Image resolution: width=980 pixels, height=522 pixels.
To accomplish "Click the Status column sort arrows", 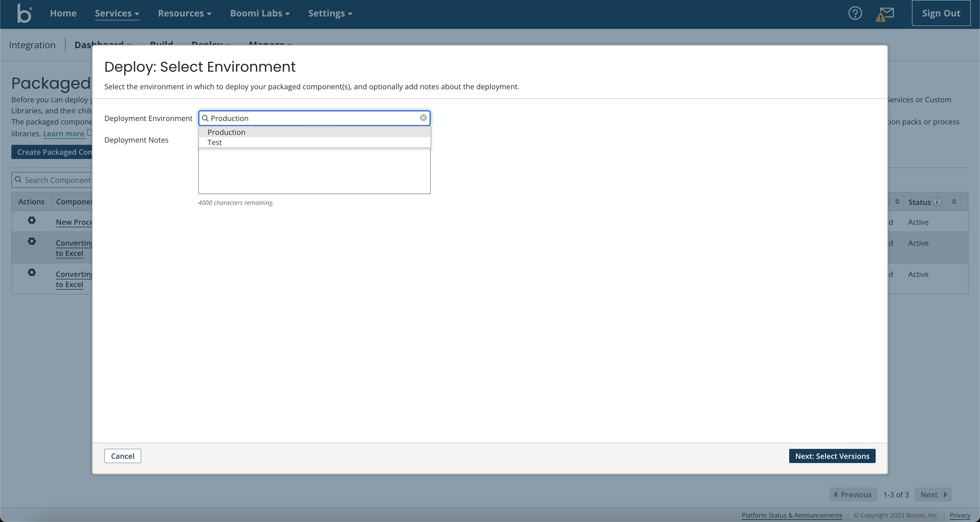I will [x=954, y=201].
